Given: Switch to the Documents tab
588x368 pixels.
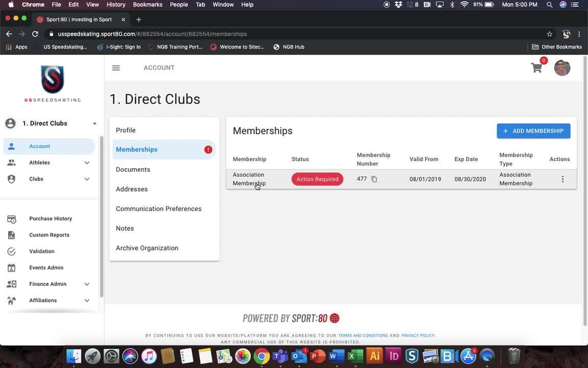Looking at the screenshot, I should (133, 169).
